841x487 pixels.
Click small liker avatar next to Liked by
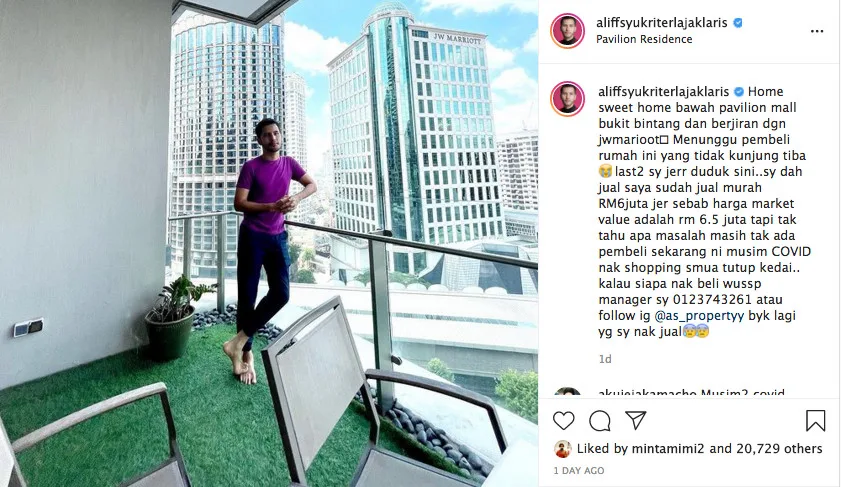tap(563, 449)
